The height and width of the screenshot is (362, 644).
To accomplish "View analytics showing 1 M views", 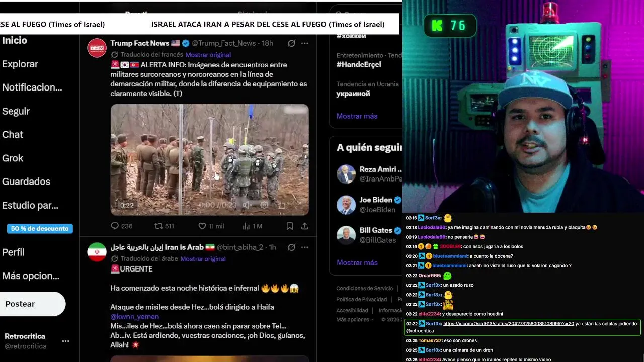I will (x=252, y=226).
